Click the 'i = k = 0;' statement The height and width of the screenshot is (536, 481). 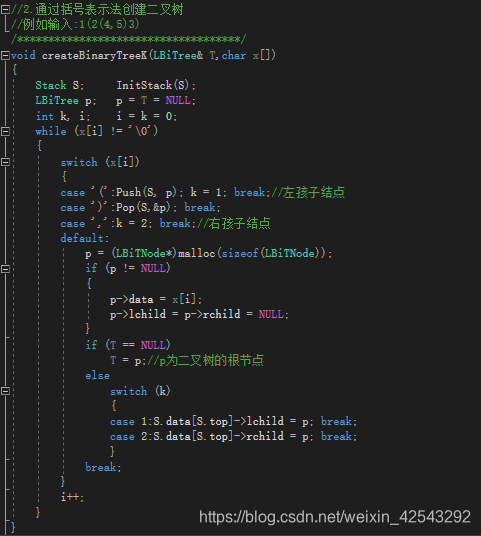coord(147,116)
